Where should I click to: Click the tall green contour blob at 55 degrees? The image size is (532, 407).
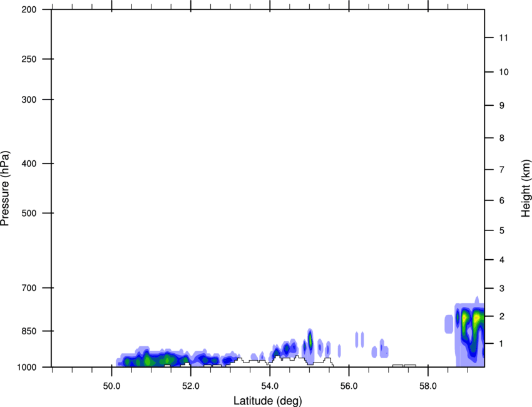(x=310, y=339)
